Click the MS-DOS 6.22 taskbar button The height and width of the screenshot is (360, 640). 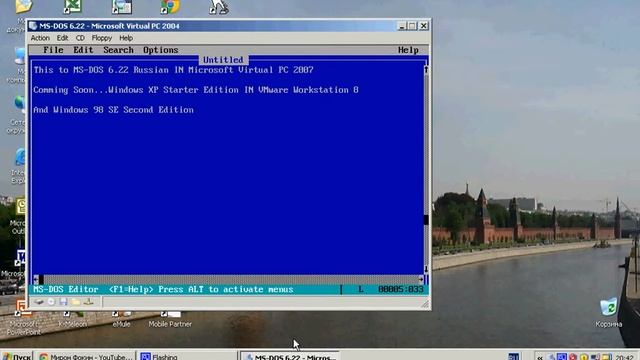coord(290,356)
